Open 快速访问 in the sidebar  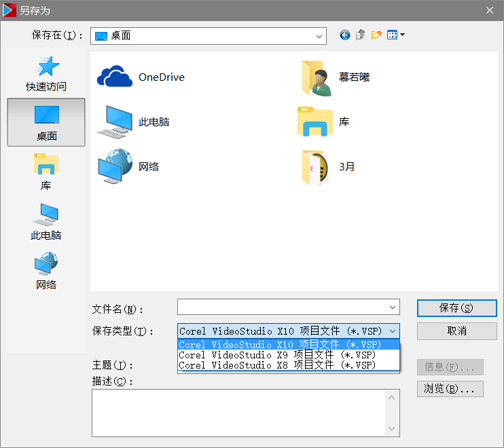click(46, 73)
